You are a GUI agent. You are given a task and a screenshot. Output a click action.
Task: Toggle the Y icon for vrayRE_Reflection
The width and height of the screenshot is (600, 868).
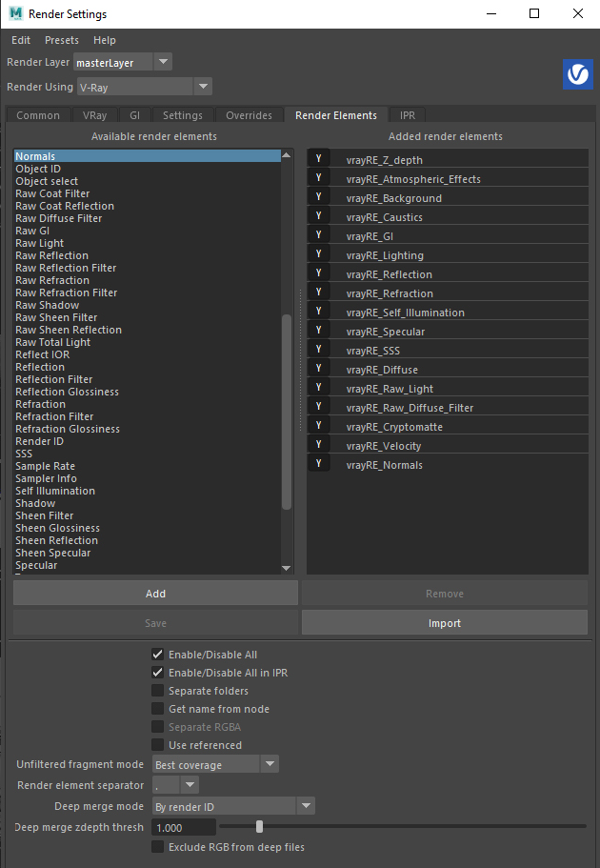[x=319, y=273]
